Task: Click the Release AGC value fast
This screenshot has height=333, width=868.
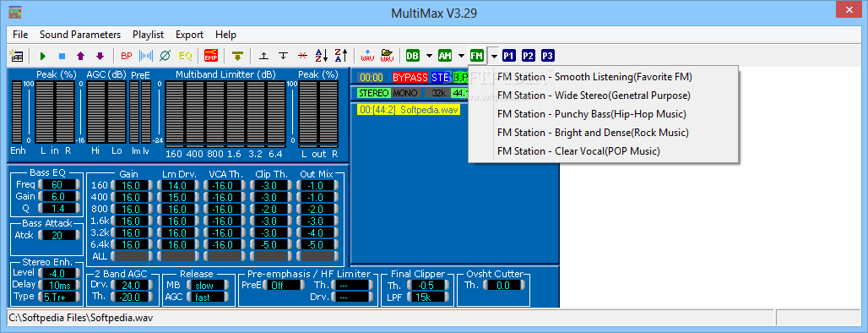Action: pyautogui.click(x=208, y=297)
